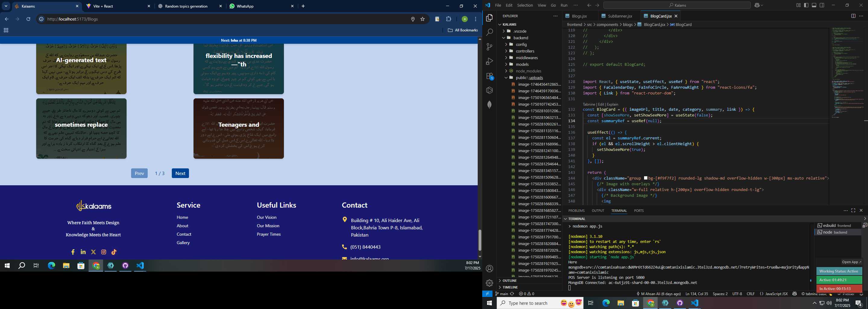The height and width of the screenshot is (309, 868).
Task: Open Source Control view in VS Code
Action: 489,47
